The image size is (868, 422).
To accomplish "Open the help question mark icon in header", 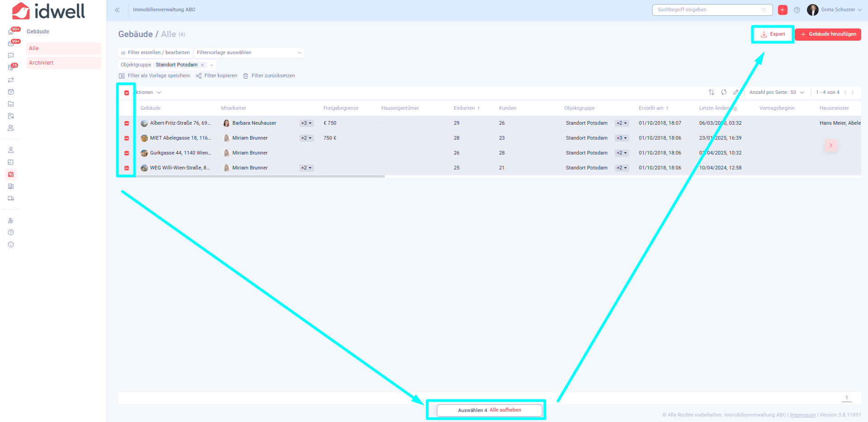I will tap(797, 10).
